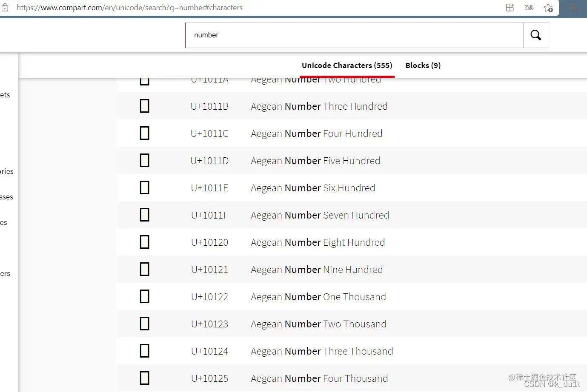Screen dimensions: 587x392
Task: Add page to favorites star icon
Action: [x=548, y=8]
